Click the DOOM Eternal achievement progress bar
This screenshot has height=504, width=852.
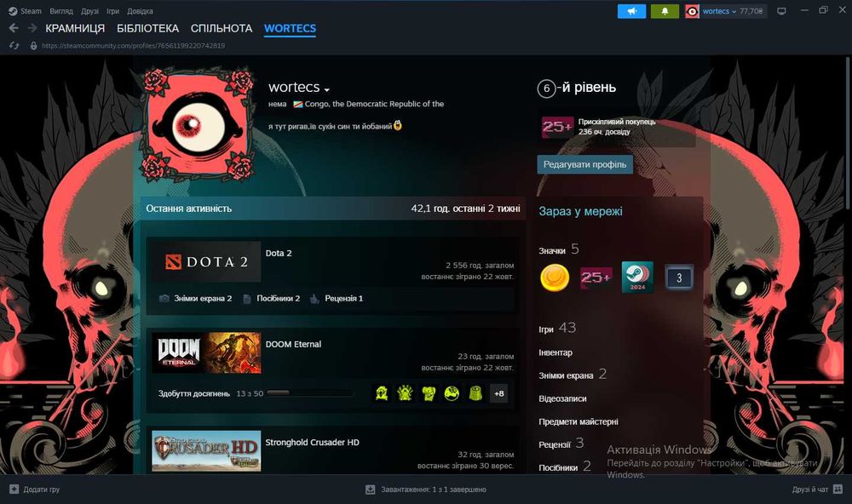pos(310,393)
